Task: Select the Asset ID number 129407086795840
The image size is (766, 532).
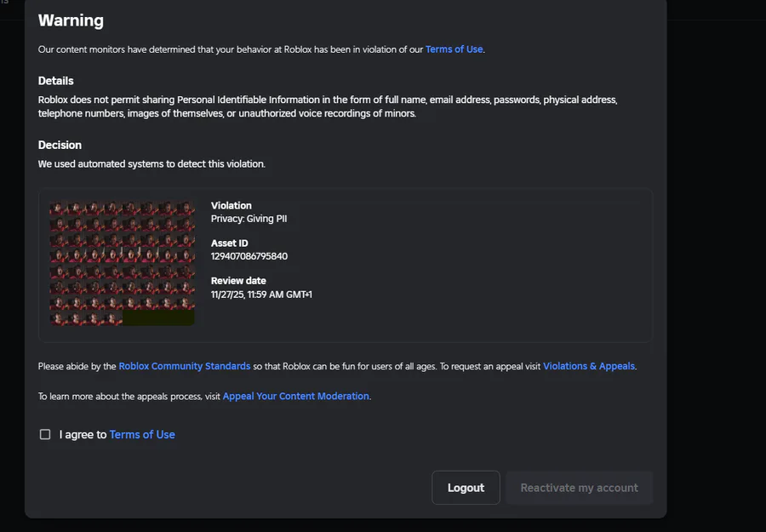Action: (249, 256)
